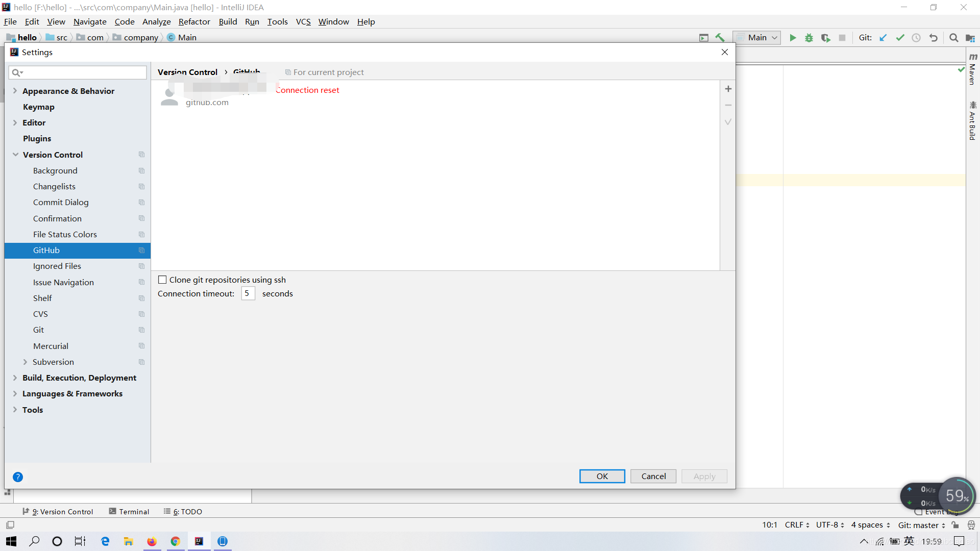Screen dimensions: 980x551
Task: Enable Clone git repositories using ssh
Action: [162, 280]
